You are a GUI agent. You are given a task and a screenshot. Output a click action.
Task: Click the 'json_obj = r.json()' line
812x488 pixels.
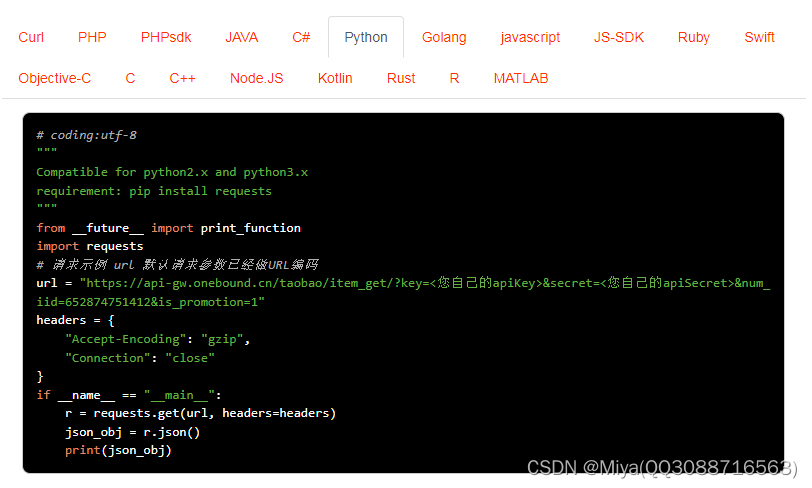(x=133, y=432)
